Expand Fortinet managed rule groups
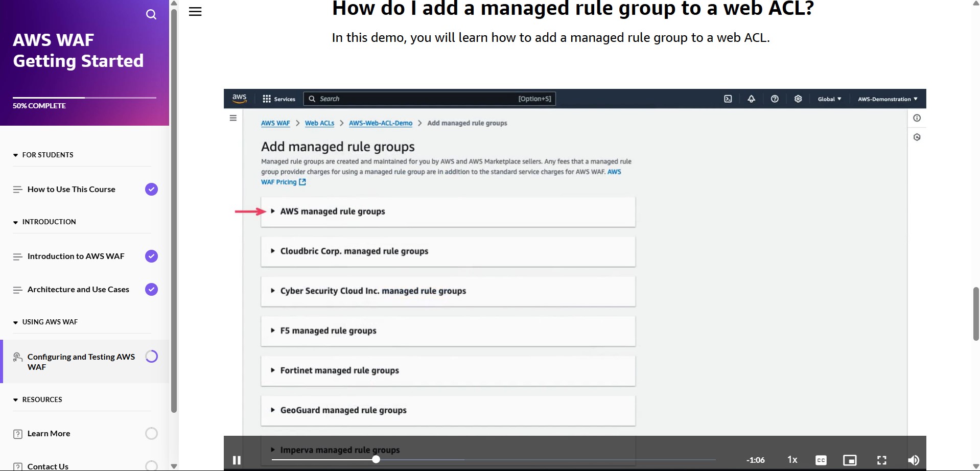This screenshot has height=471, width=980. tap(339, 370)
